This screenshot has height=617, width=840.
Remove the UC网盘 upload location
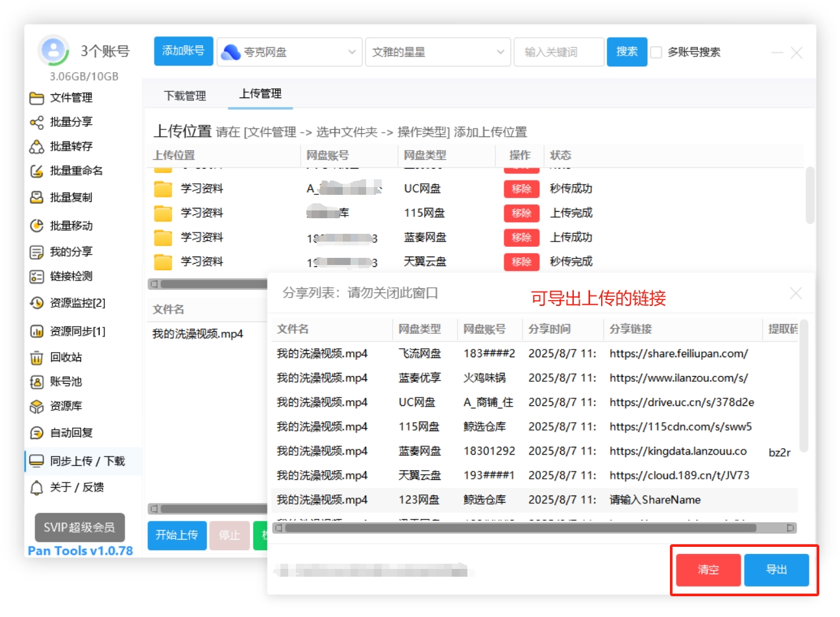click(521, 189)
